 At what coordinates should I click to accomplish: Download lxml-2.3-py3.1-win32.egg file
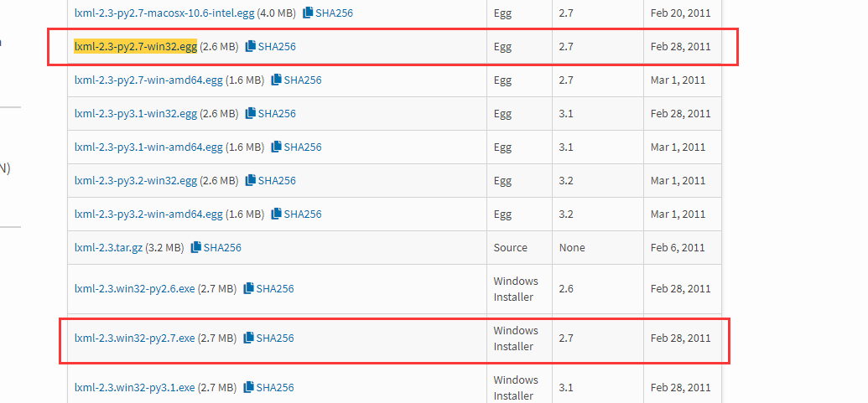[x=135, y=114]
